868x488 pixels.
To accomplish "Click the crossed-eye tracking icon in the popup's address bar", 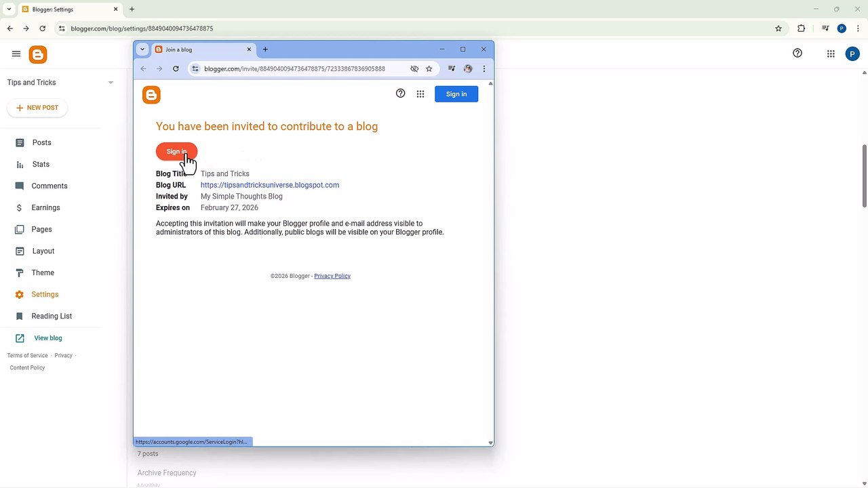I will pos(414,68).
